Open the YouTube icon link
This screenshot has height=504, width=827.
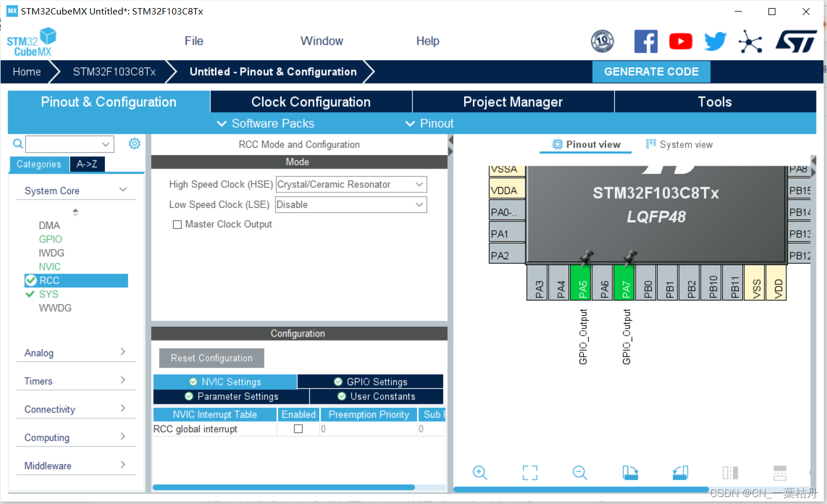tap(681, 41)
